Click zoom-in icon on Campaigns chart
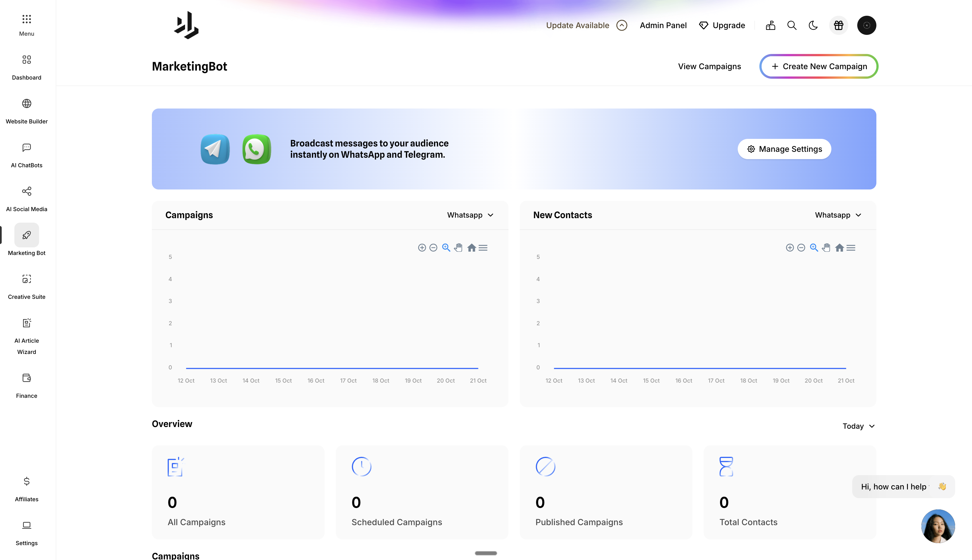972x560 pixels. pyautogui.click(x=422, y=248)
